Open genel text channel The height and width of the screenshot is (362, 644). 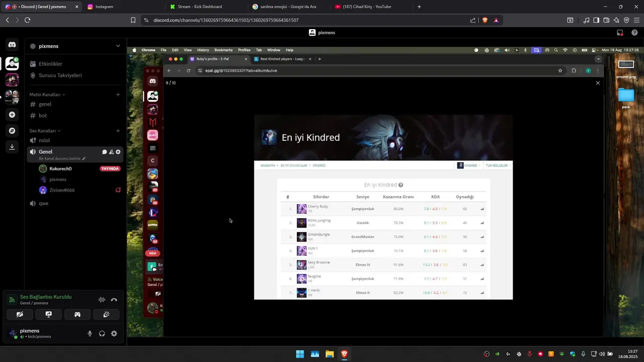click(x=75, y=104)
